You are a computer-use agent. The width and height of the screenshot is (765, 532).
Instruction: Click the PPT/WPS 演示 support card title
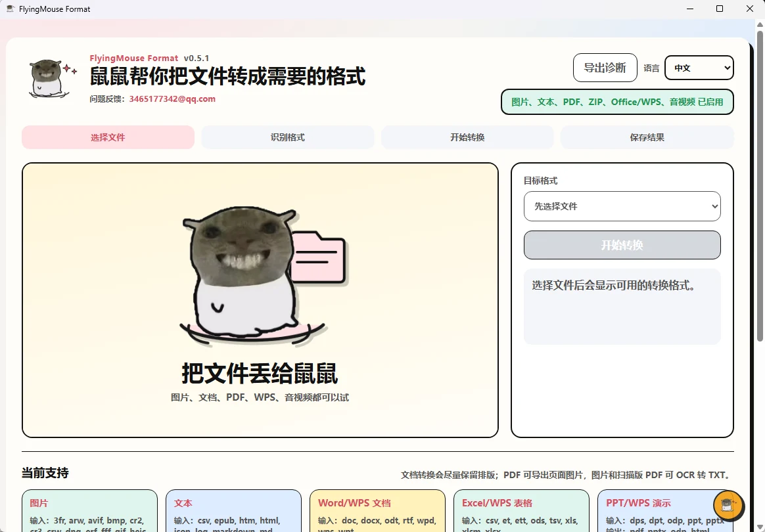tap(638, 502)
